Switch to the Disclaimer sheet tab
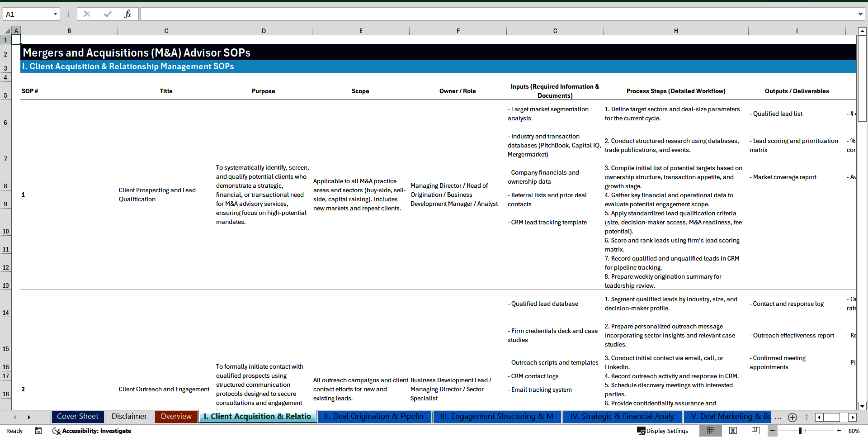Viewport: 868px width, 437px height. (129, 417)
